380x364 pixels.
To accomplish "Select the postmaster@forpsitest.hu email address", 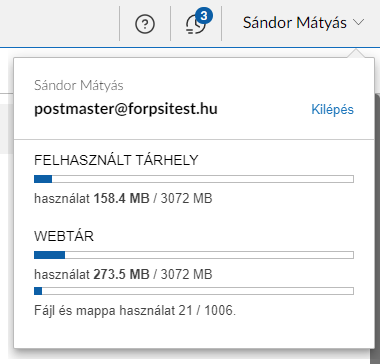I will pos(126,109).
